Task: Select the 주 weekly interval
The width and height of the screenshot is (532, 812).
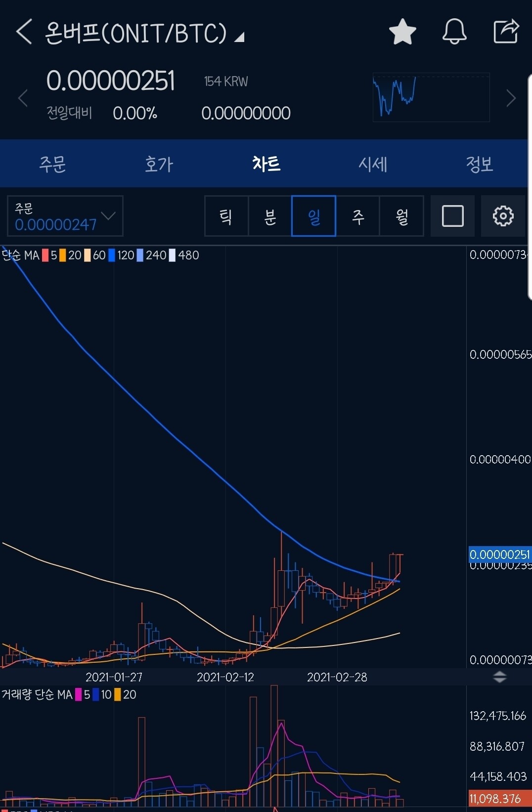Action: (x=357, y=216)
